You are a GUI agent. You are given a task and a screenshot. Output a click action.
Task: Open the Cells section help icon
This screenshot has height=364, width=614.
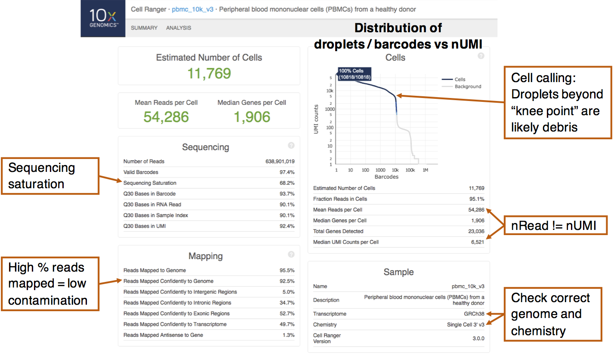click(x=481, y=56)
